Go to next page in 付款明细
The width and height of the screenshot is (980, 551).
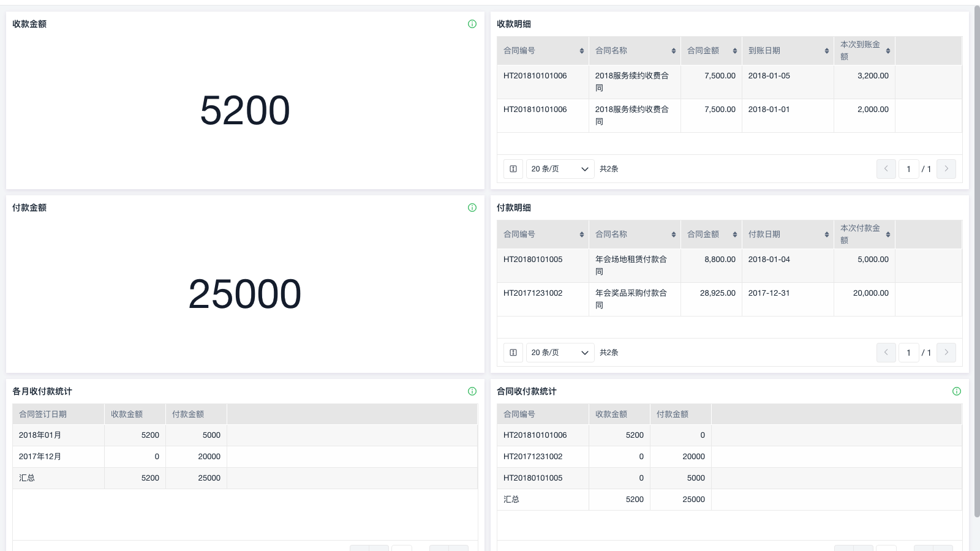pos(946,353)
